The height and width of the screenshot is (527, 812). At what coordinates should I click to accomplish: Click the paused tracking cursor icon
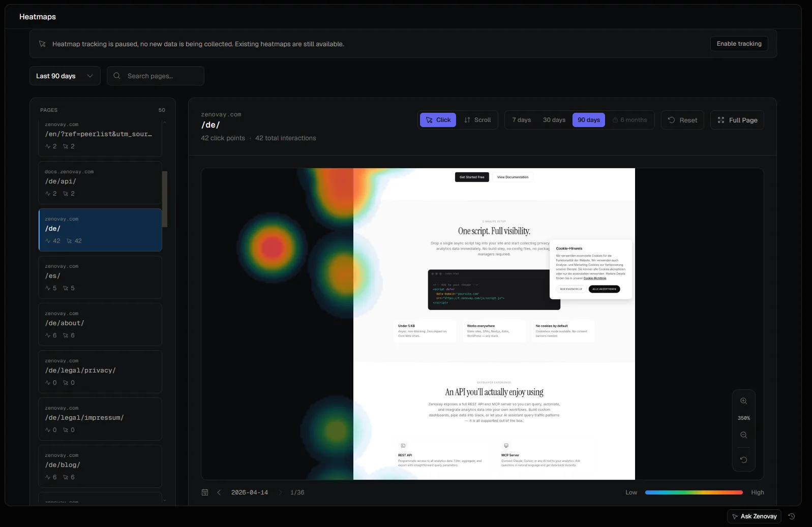pos(42,44)
